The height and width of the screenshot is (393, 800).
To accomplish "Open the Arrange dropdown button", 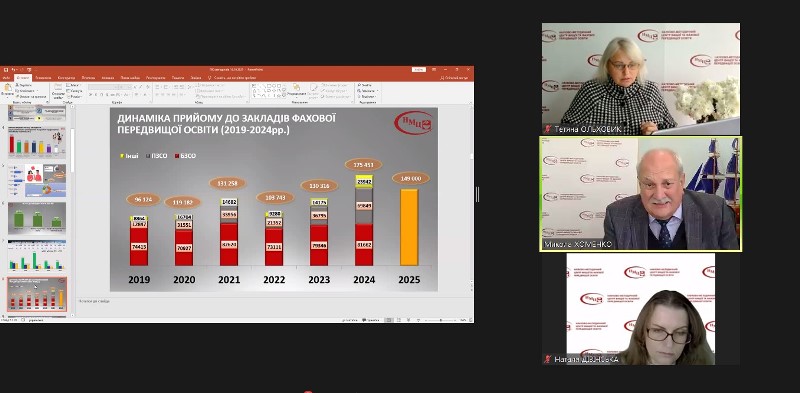I will coord(296,90).
